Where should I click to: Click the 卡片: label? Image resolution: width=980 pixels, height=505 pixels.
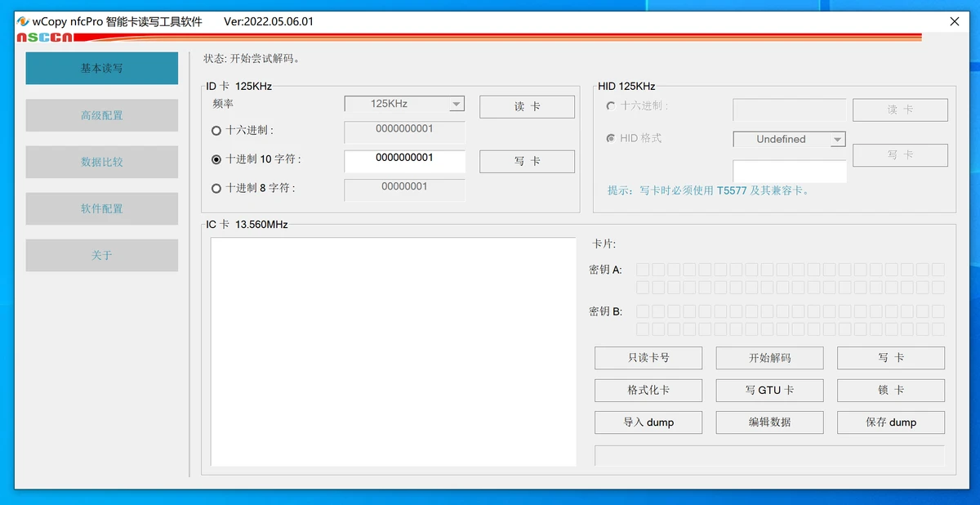click(x=604, y=244)
